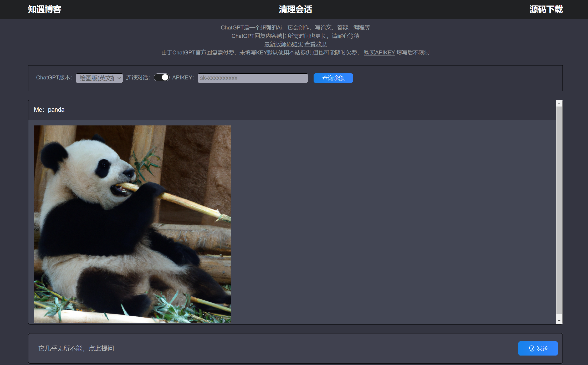Open the 查看效果 link

coord(315,44)
